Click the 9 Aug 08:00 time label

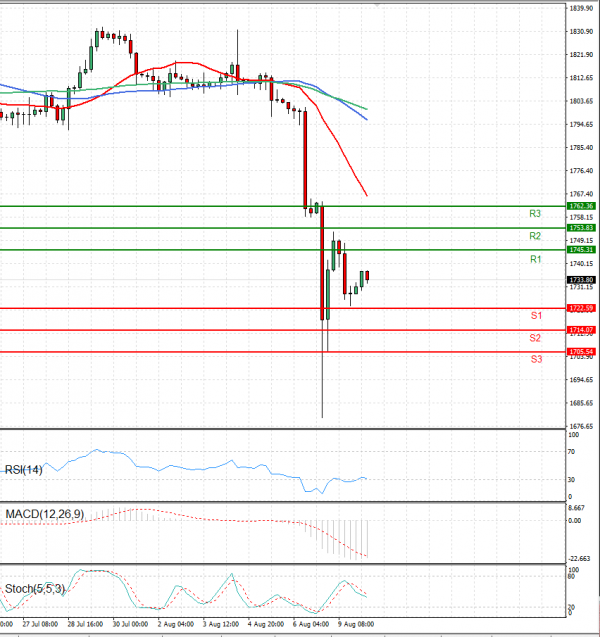(x=356, y=624)
